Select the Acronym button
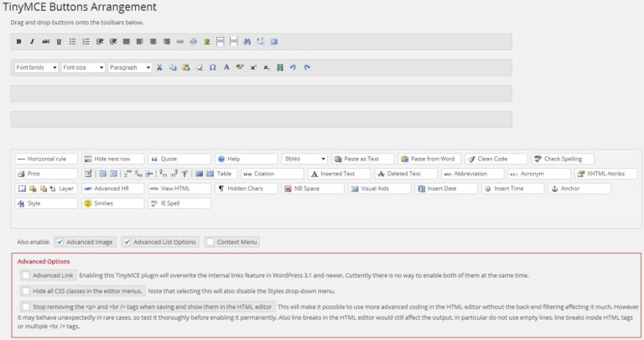This screenshot has height=340, width=644. tap(539, 174)
